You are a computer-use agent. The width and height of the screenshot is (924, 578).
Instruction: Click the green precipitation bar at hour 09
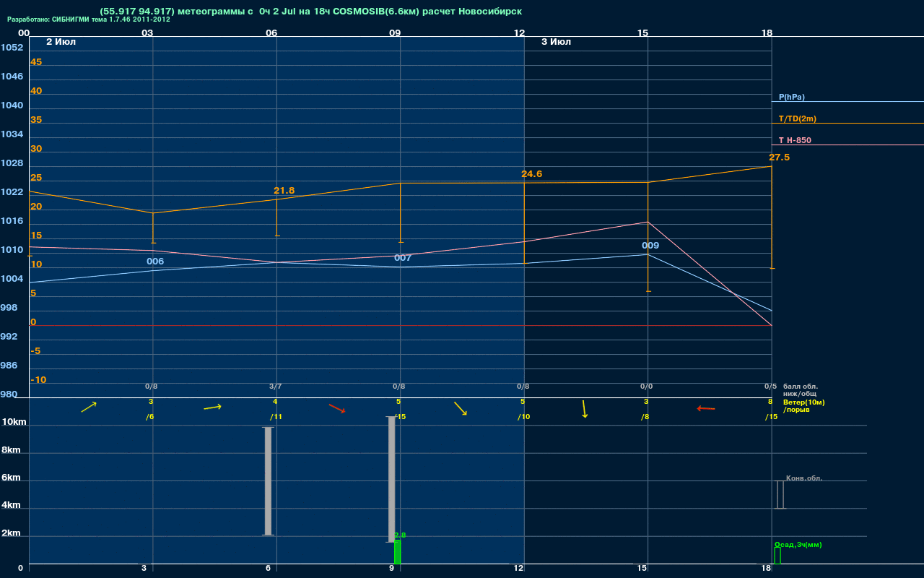pos(397,552)
